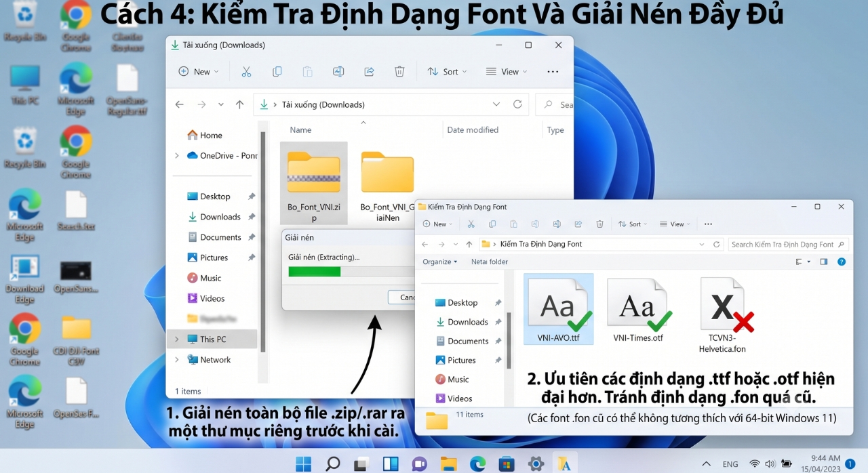The image size is (868, 473).
Task: Toggle the preview pane in font window
Action: [824, 262]
